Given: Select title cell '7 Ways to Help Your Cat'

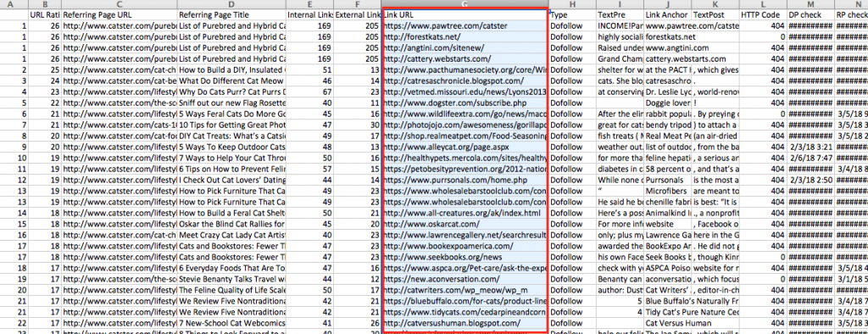Looking at the screenshot, I should coord(232,158).
